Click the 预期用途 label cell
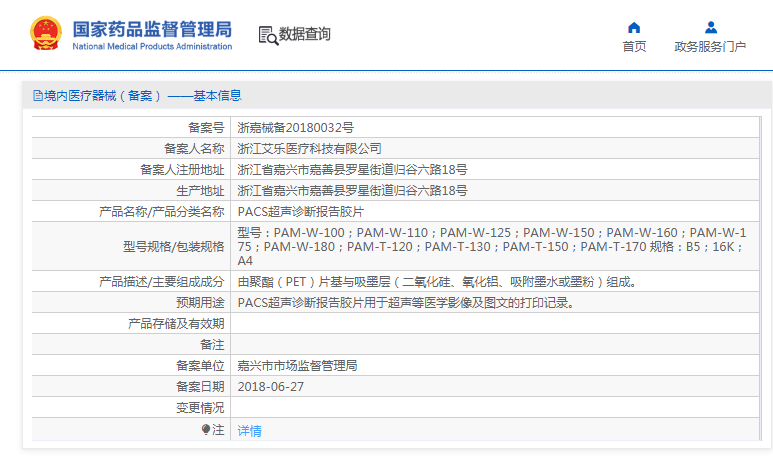The image size is (773, 462). pos(131,303)
